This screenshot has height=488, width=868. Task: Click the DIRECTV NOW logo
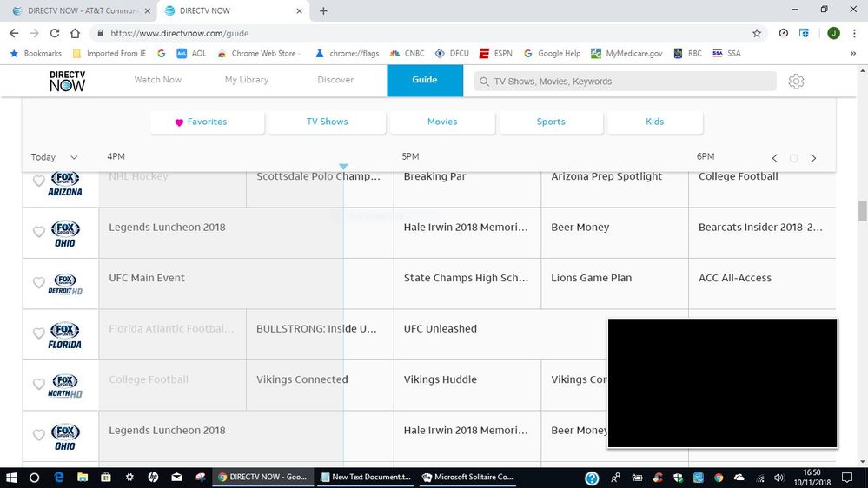(67, 81)
